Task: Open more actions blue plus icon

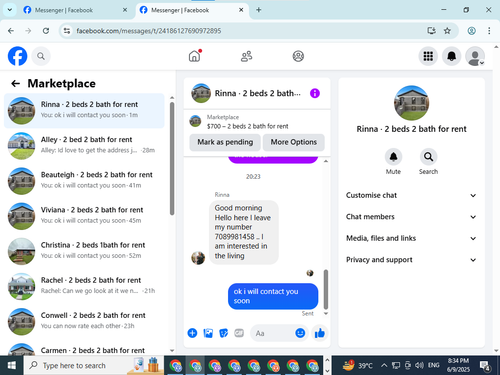Action: (192, 333)
